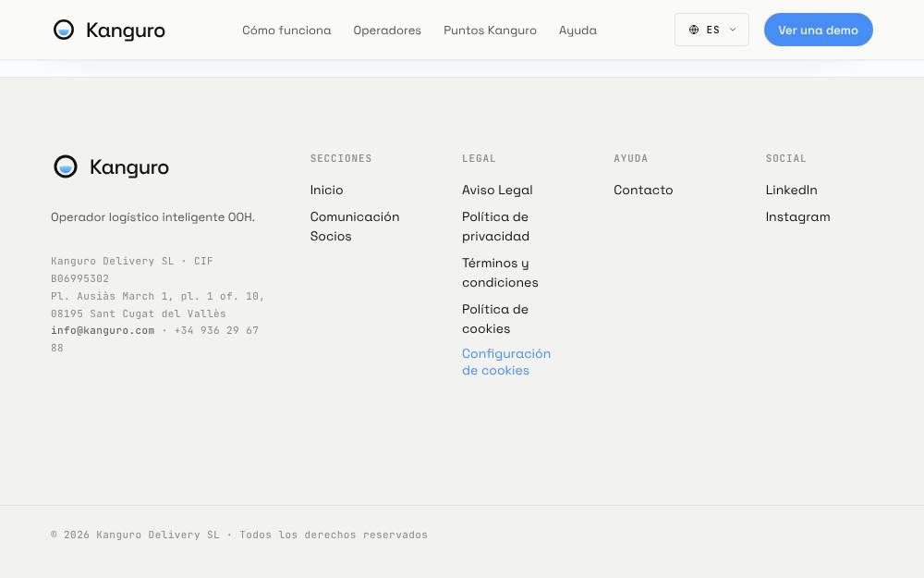The width and height of the screenshot is (924, 578).
Task: Go to the Contacto footer link
Action: pos(643,190)
